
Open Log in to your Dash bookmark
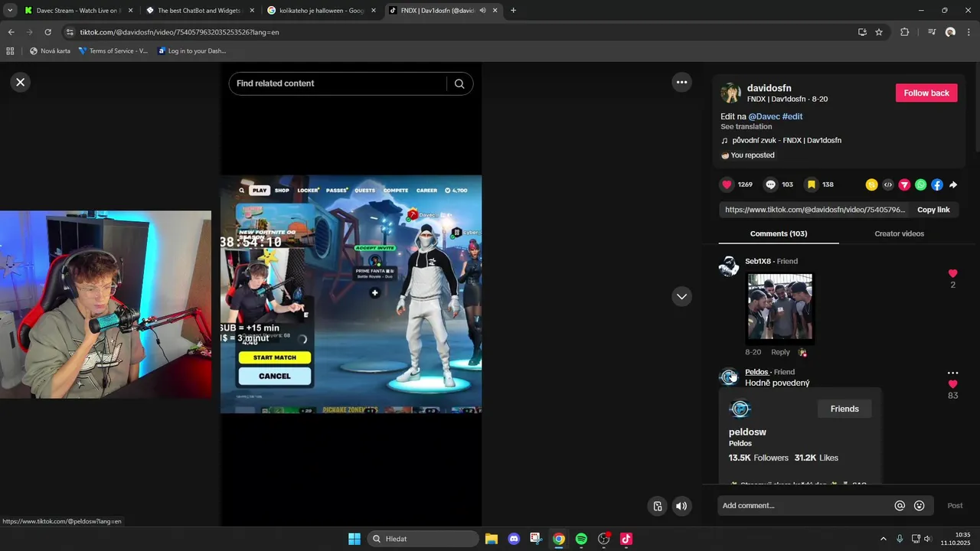click(x=191, y=51)
